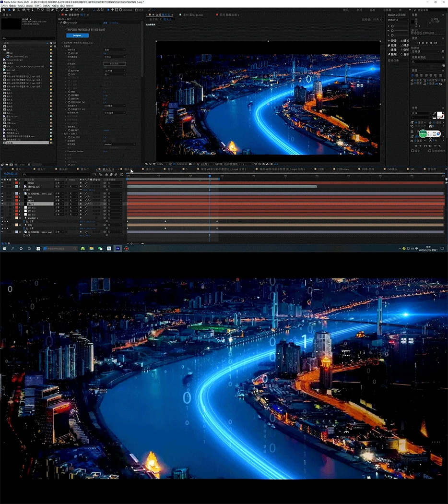Hide layer 3 image with its eye toggle
Viewport: 448px width, 504px height.
coord(2,193)
